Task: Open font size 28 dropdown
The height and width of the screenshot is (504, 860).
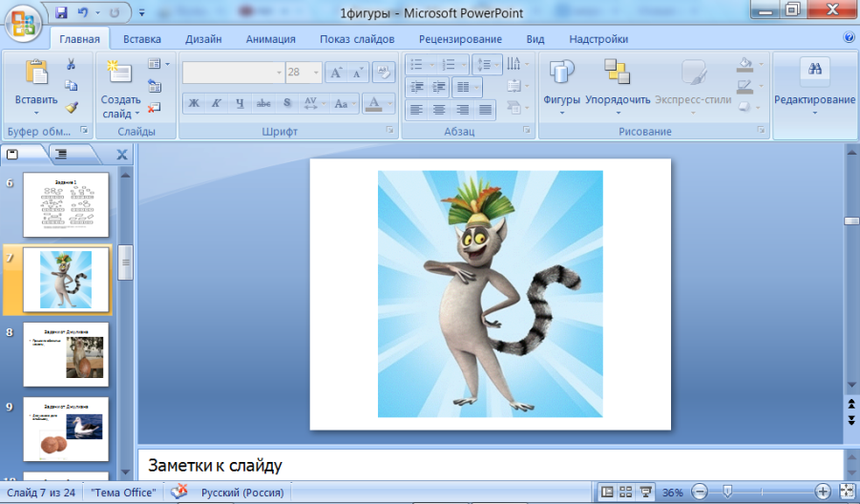Action: tap(316, 73)
